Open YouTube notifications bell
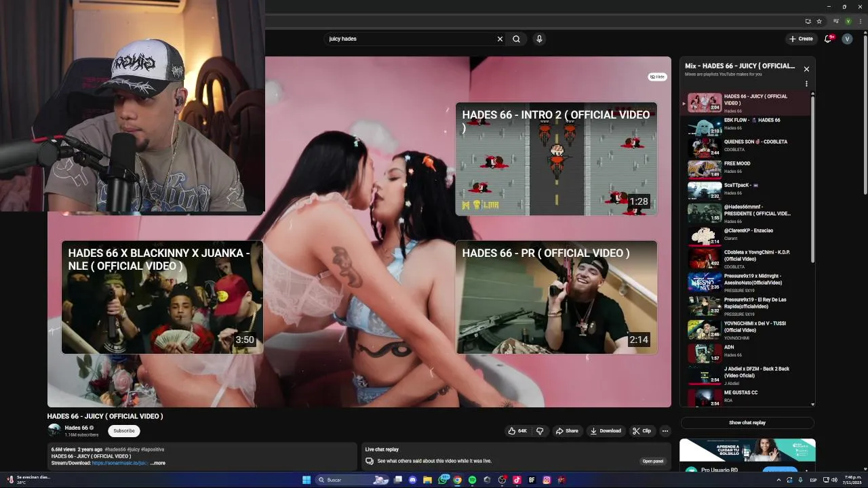Image resolution: width=868 pixels, height=488 pixels. point(828,39)
